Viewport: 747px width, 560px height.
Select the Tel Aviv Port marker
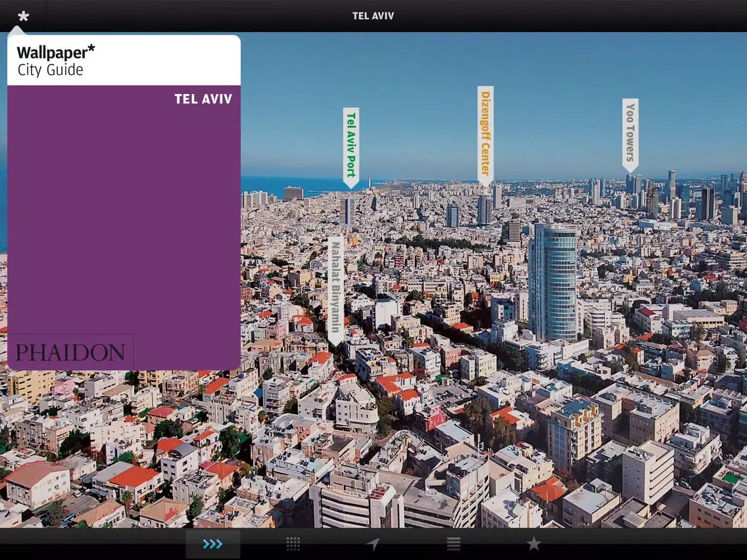click(x=351, y=148)
